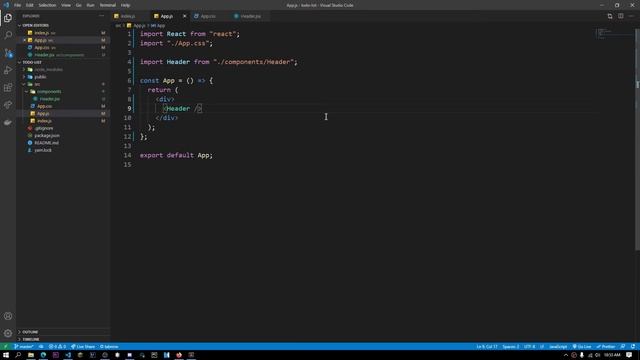The height and width of the screenshot is (360, 640).
Task: Open the Action Center on the taskbar
Action: point(629,355)
